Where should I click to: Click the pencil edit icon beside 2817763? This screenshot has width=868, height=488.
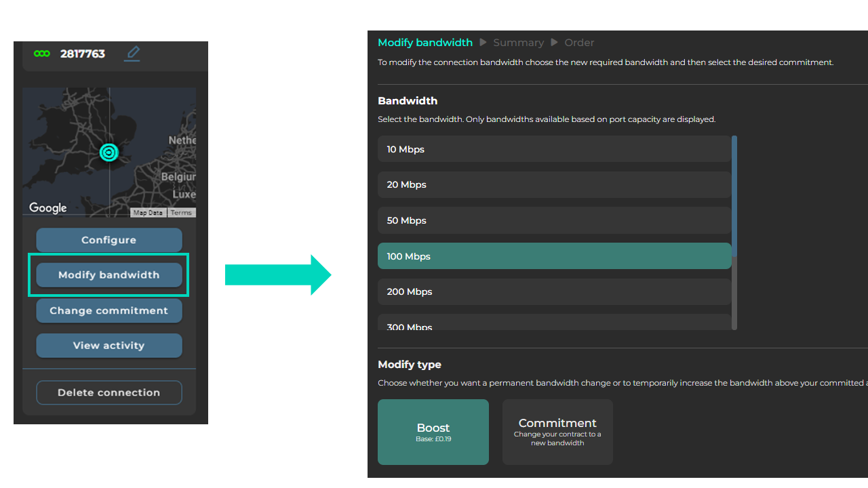click(132, 53)
